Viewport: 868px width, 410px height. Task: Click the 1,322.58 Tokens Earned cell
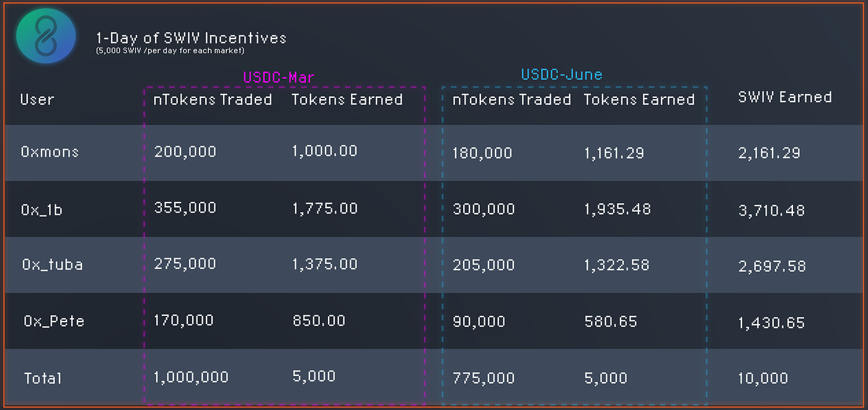point(617,266)
